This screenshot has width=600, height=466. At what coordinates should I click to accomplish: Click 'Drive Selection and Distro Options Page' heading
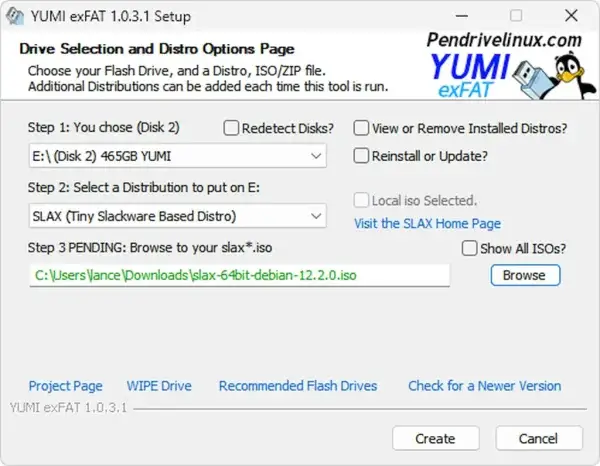point(157,49)
